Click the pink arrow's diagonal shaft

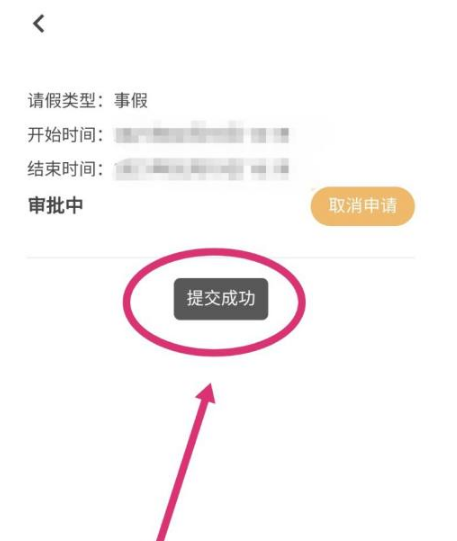point(183,471)
